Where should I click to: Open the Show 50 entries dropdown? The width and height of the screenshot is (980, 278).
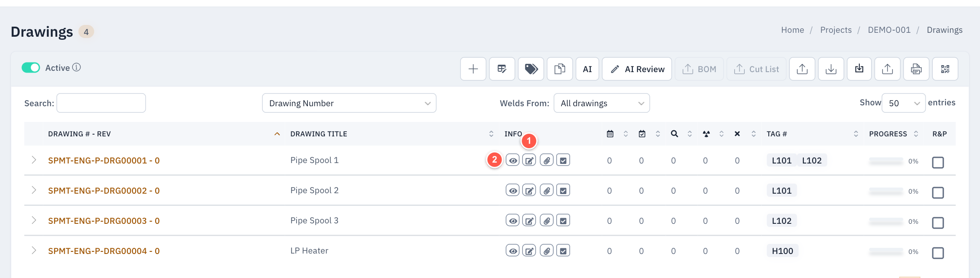pos(903,103)
